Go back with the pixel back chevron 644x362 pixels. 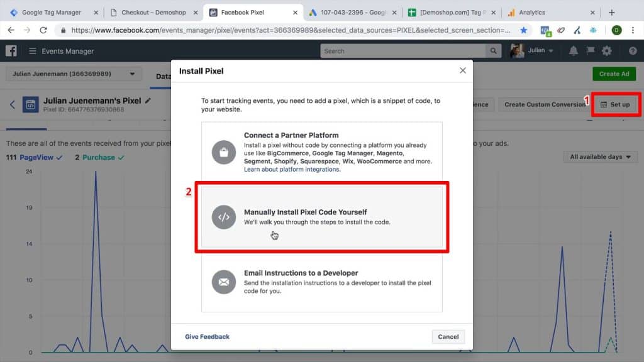point(13,105)
